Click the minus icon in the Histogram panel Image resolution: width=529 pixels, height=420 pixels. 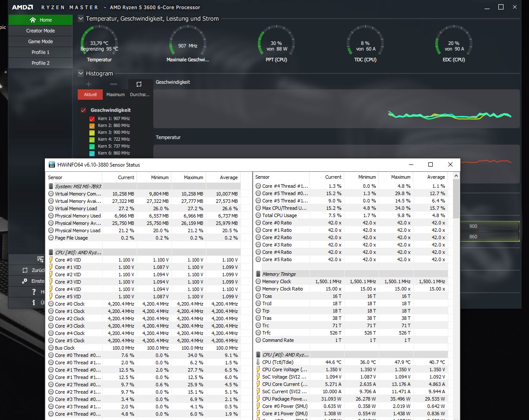pos(114,84)
